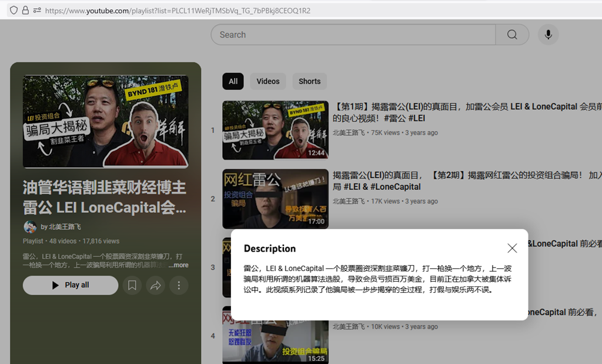
Task: Open site permissions icon in address bar
Action: (x=37, y=11)
